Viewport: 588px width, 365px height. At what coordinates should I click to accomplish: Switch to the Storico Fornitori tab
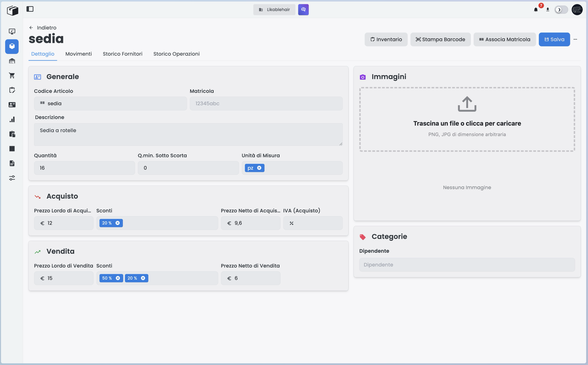pos(122,54)
